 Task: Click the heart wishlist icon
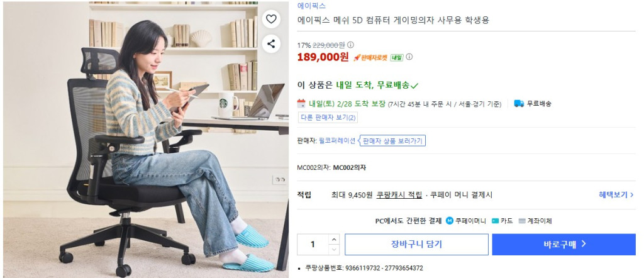[x=270, y=19]
